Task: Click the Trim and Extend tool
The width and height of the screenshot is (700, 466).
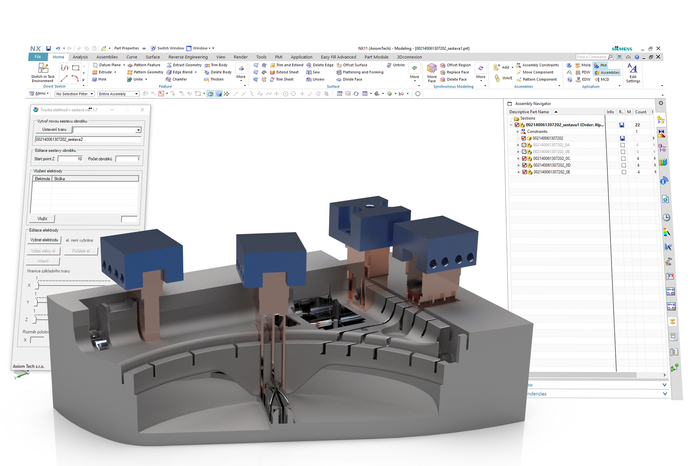Action: 287,65
